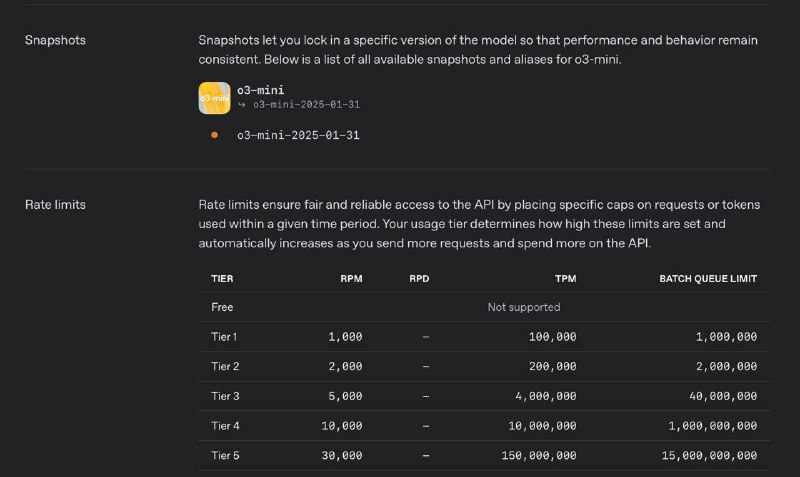Click the TIER column header
The image size is (800, 477).
pos(222,278)
